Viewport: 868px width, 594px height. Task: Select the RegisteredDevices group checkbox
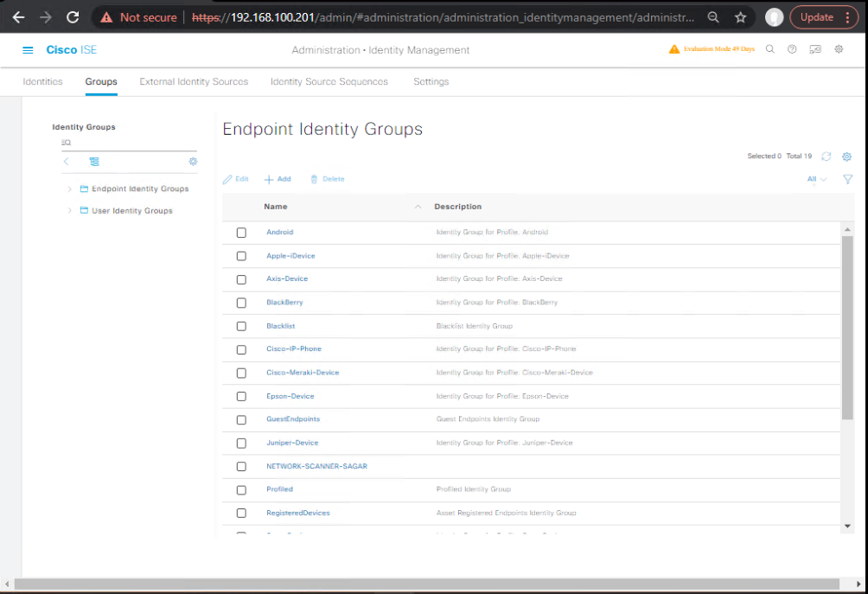(x=241, y=514)
